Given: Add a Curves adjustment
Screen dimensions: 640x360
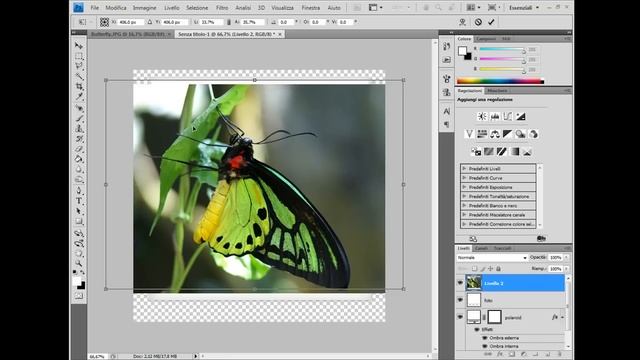Looking at the screenshot, I should (507, 117).
